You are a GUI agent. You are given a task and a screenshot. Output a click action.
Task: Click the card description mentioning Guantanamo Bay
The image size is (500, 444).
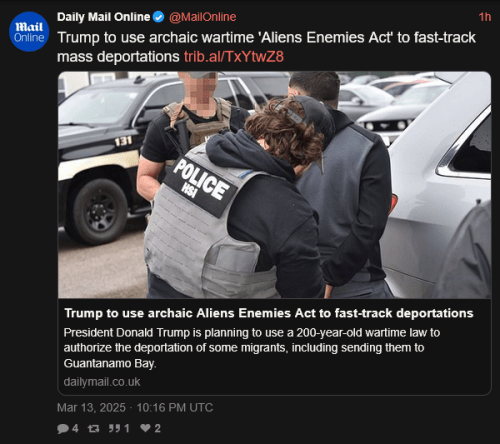coord(252,348)
